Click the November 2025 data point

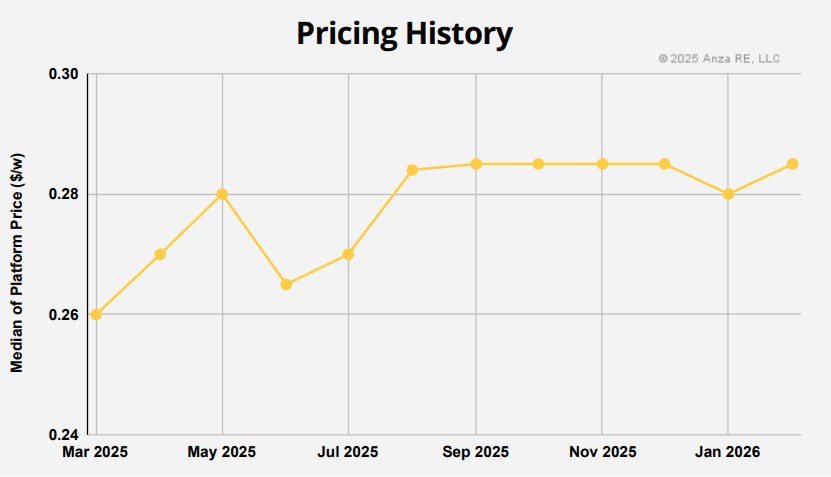pyautogui.click(x=602, y=164)
